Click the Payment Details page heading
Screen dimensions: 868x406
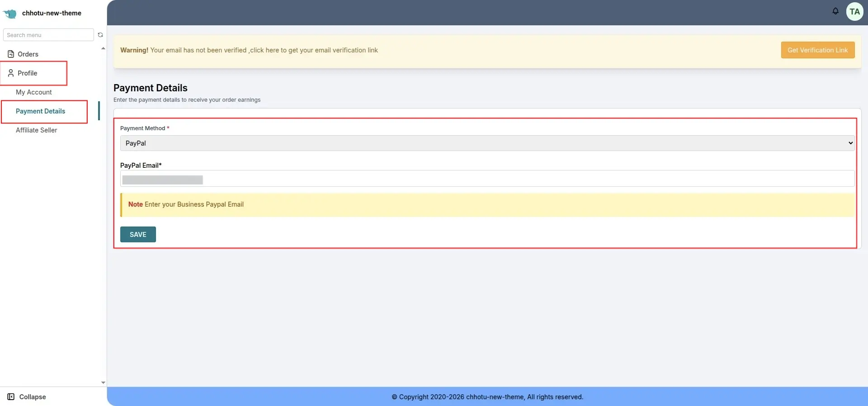point(150,88)
